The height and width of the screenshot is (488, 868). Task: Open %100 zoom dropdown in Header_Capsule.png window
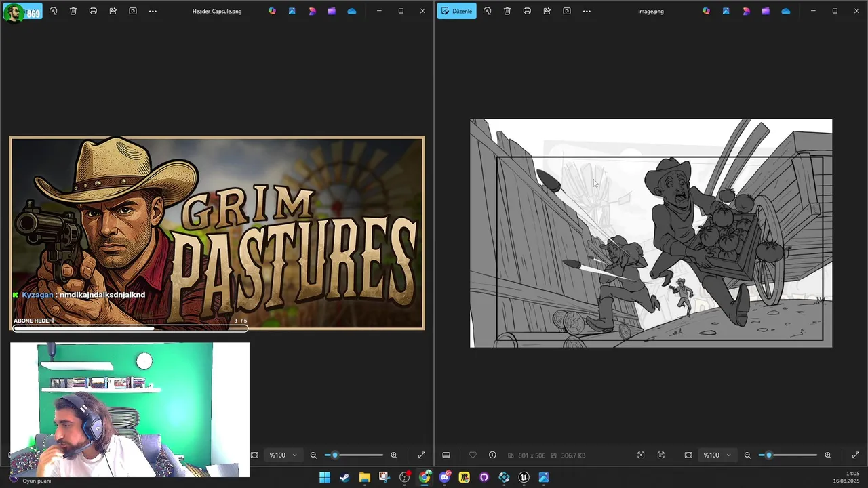coord(283,455)
